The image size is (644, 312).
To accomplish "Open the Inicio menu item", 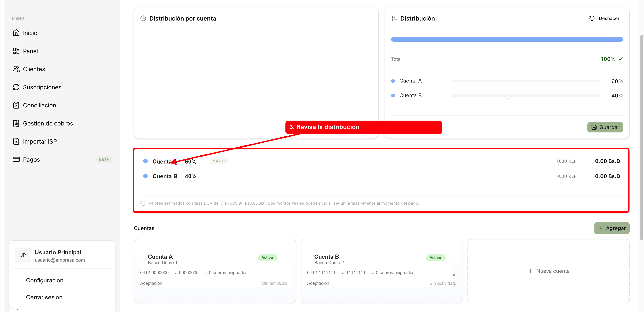I will [62, 33].
